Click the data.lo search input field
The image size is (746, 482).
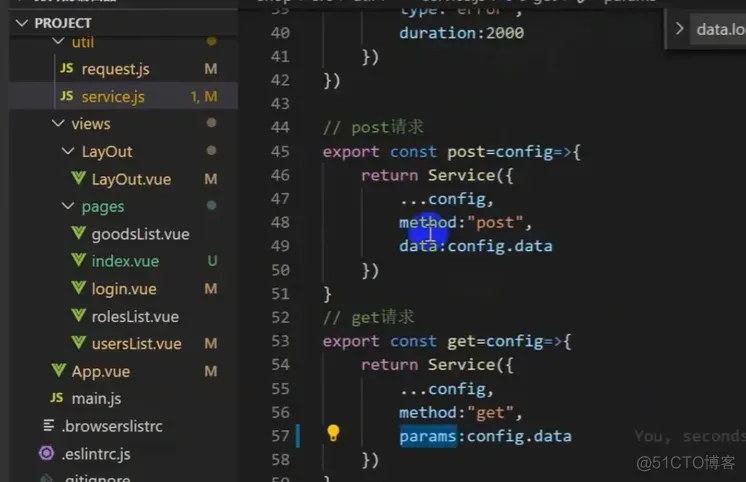coord(718,30)
